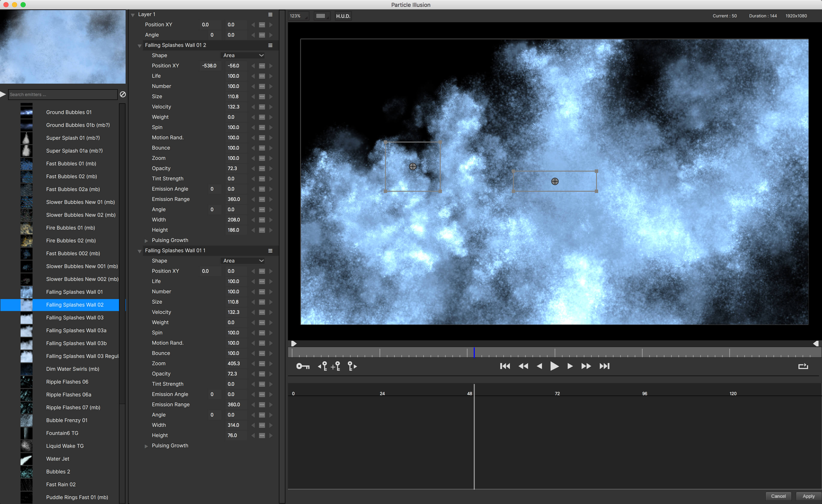This screenshot has width=822, height=504.
Task: Open menu for Falling Splashes Wall 01 1
Action: click(x=270, y=251)
